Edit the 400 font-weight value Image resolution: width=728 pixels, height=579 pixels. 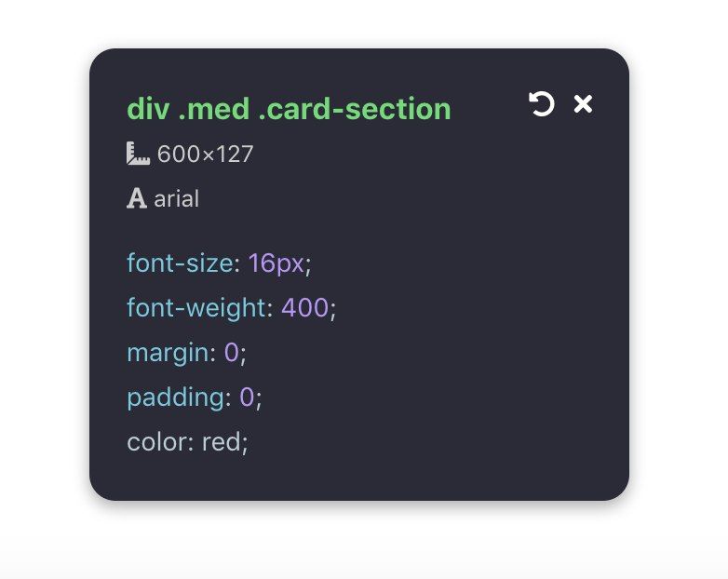point(304,308)
